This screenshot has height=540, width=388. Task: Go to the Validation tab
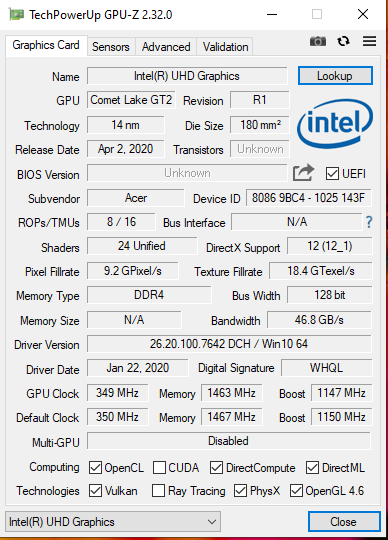225,46
